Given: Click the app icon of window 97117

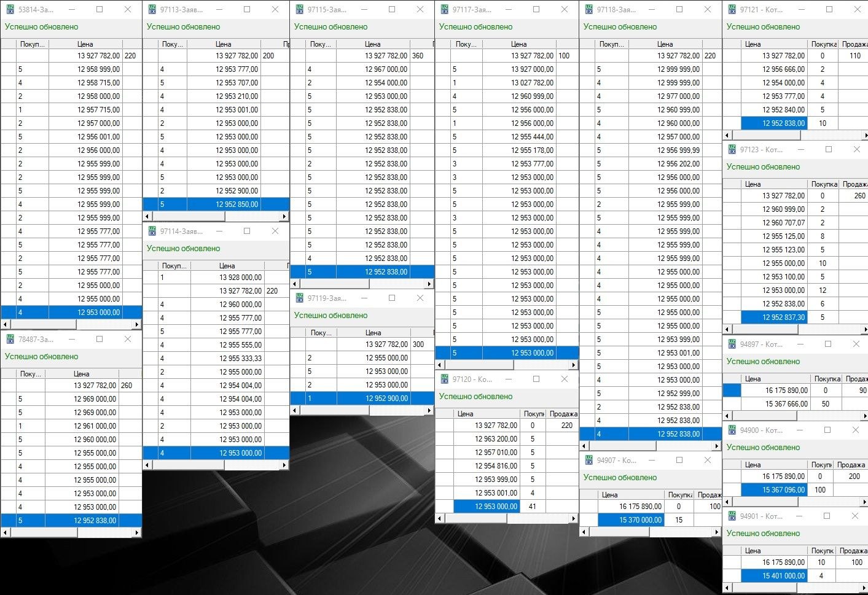Looking at the screenshot, I should coord(444,10).
